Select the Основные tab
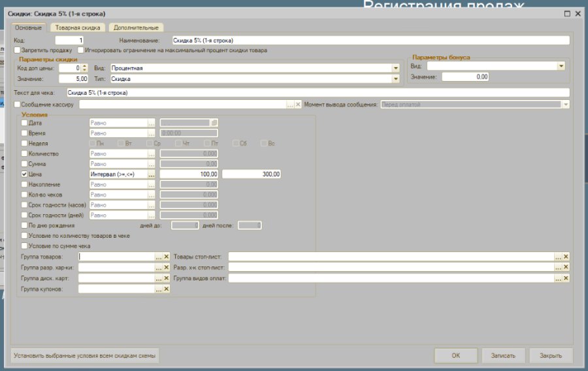 pyautogui.click(x=29, y=27)
